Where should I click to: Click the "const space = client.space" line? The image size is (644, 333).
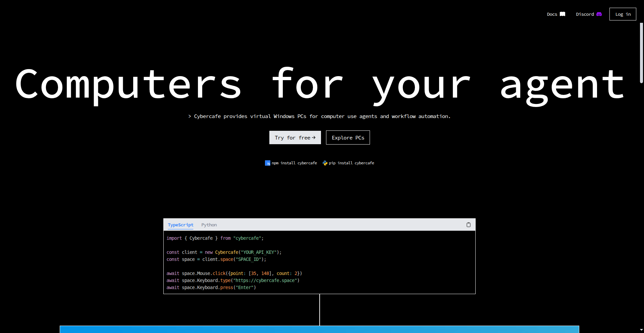click(216, 259)
